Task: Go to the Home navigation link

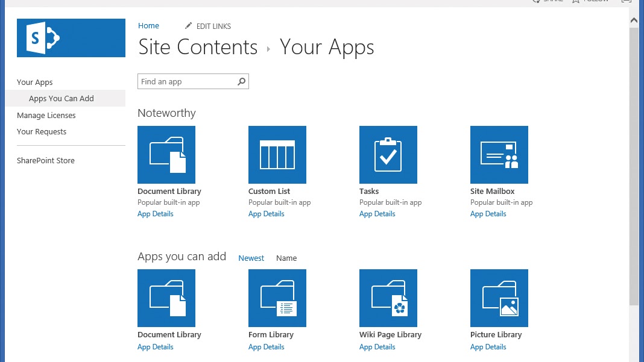Action: 148,25
